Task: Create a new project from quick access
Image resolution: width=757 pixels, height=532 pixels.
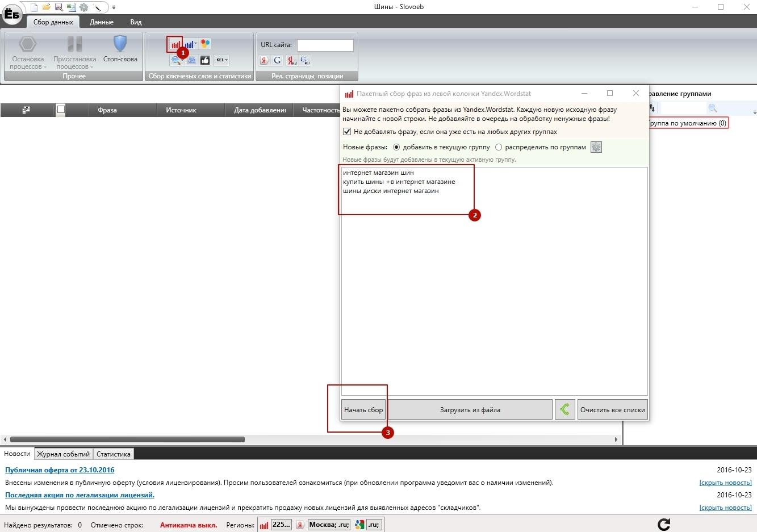Action: pyautogui.click(x=34, y=7)
